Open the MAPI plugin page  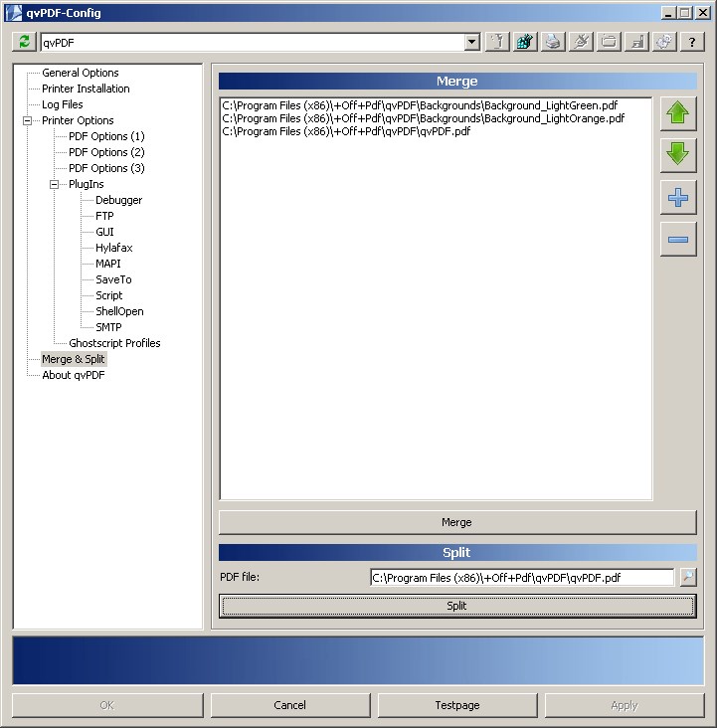pyautogui.click(x=107, y=264)
